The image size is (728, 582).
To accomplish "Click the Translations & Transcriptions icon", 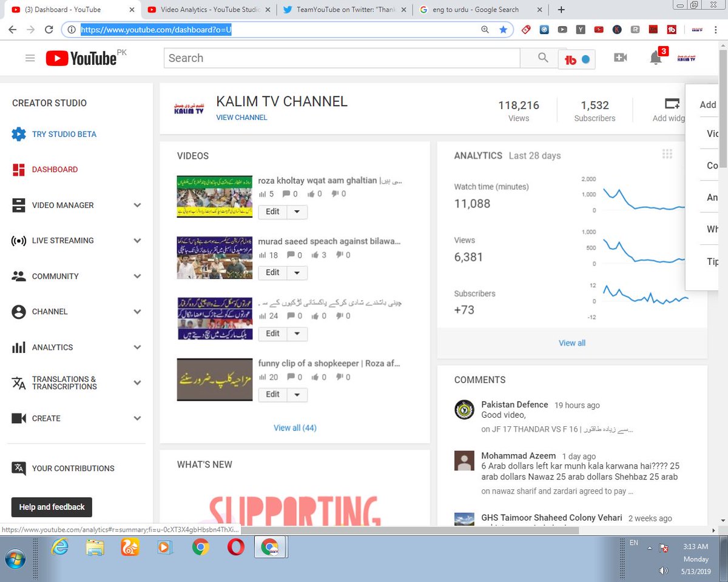I will click(19, 383).
